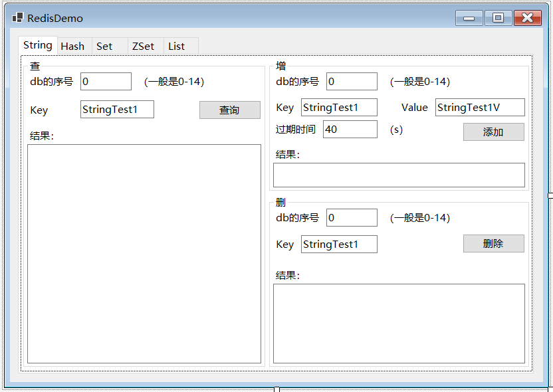Click the db的序号 label in 查 group

(x=51, y=82)
